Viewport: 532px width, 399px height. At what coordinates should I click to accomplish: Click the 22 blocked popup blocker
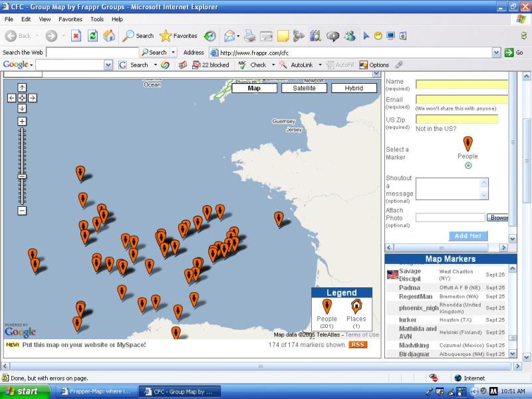211,65
